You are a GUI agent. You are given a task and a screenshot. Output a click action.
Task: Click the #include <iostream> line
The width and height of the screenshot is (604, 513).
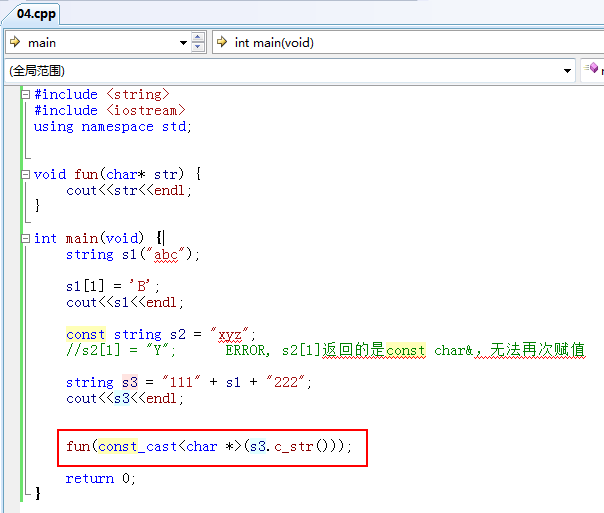tap(110, 111)
